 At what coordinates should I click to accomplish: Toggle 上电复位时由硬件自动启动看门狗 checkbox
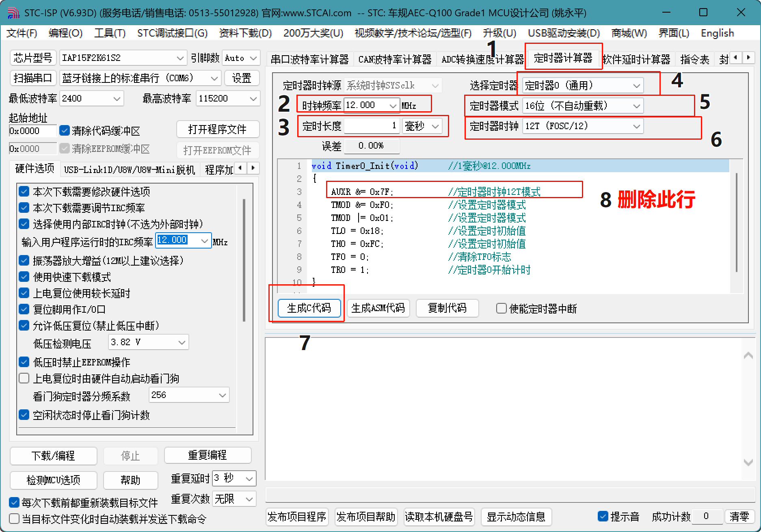click(x=24, y=378)
